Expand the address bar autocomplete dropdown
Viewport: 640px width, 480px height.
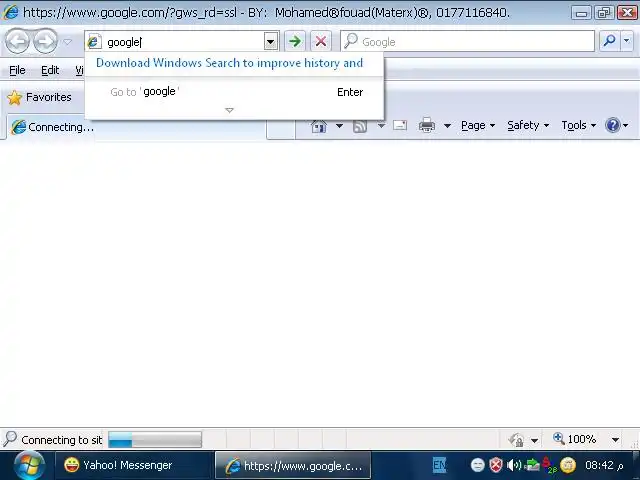tap(271, 42)
